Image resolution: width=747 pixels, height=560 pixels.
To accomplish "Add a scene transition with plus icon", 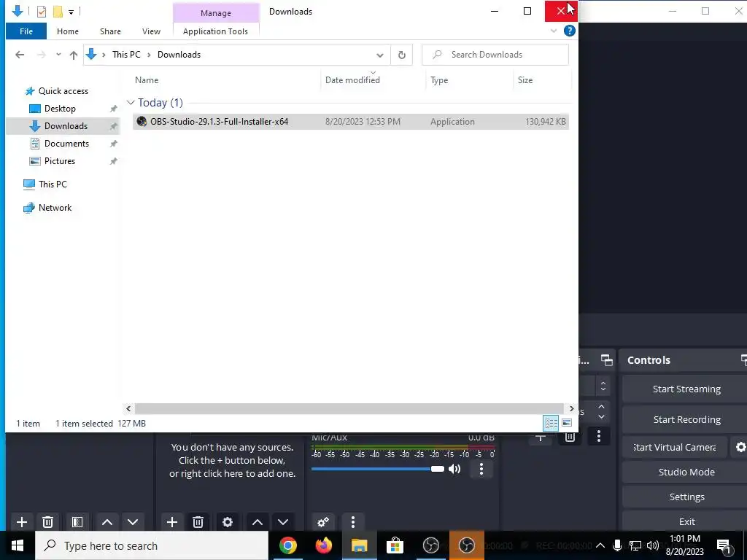I will [541, 437].
